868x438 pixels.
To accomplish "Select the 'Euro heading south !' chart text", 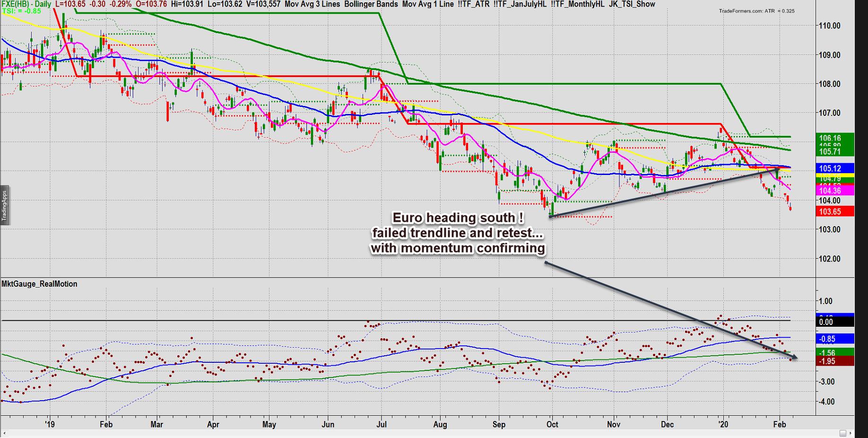I will tap(457, 218).
